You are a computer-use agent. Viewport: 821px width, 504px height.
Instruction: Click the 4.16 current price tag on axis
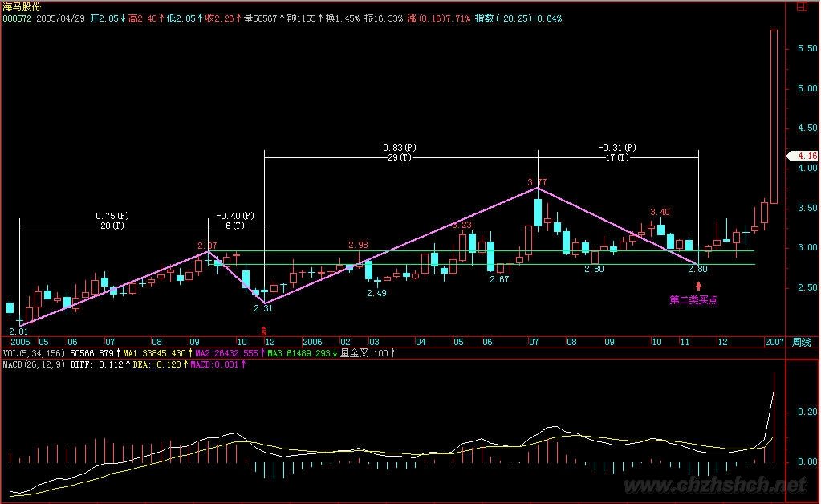tap(806, 156)
